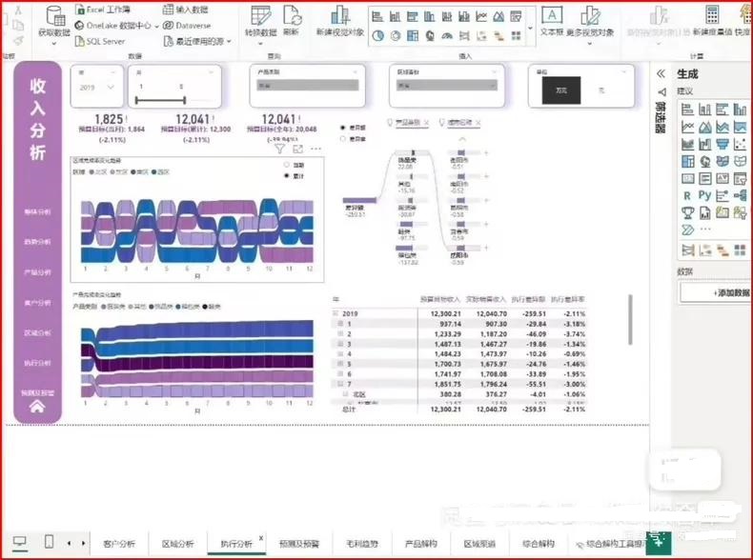Click the 添加数据 button
Screen dimensions: 753x560
click(716, 292)
